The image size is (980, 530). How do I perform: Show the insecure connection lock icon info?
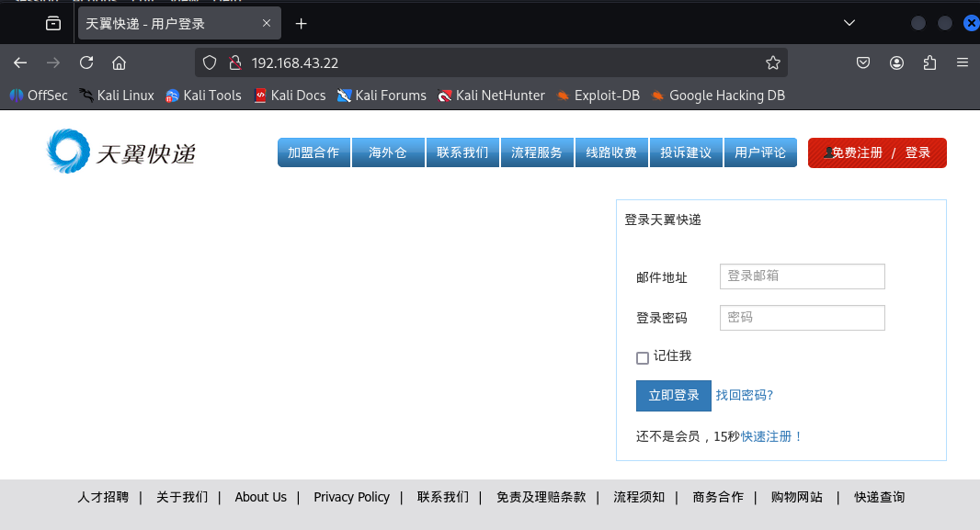tap(235, 63)
